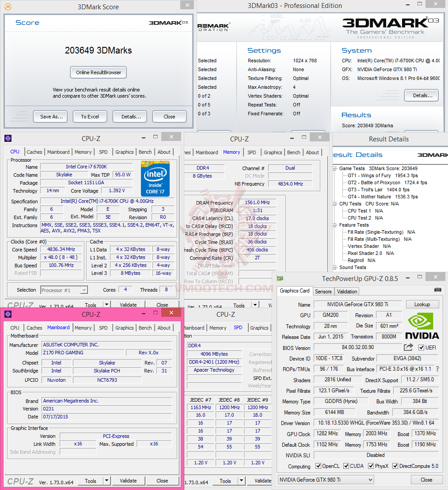Click the question mark beside Bus Interface

437,369
